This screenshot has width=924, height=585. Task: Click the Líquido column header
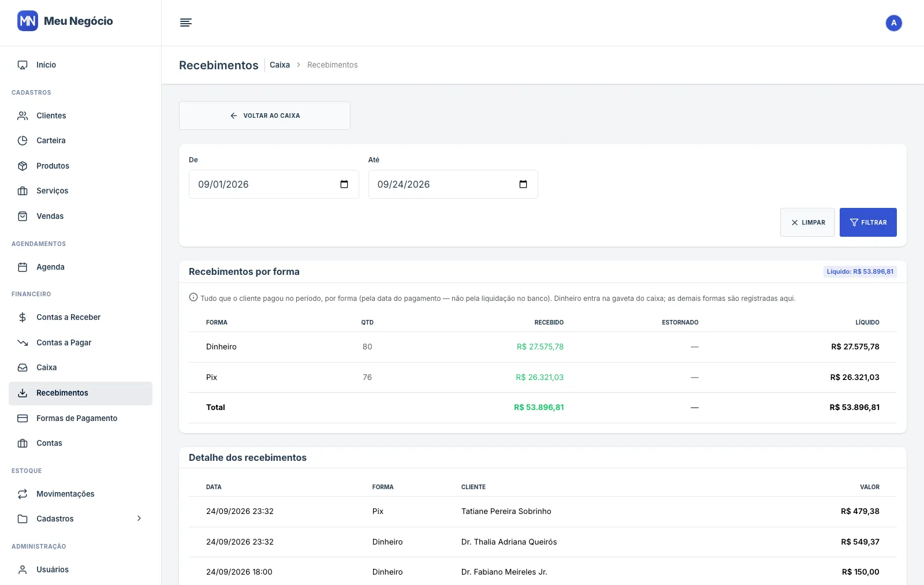pos(867,322)
